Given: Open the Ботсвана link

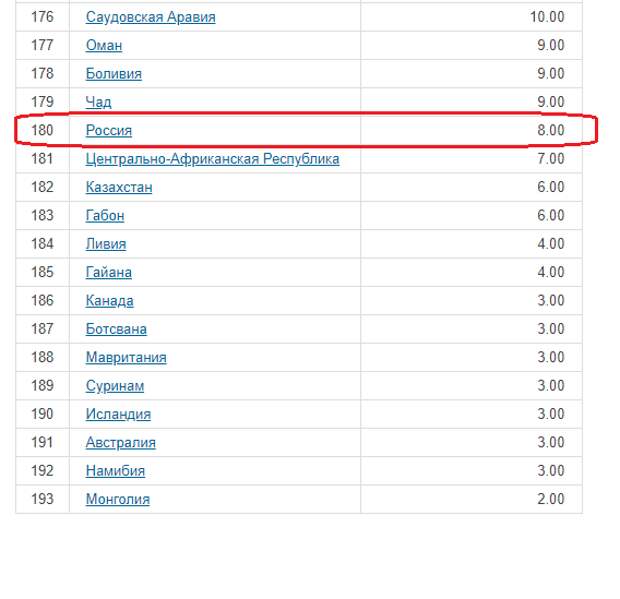Looking at the screenshot, I should point(116,329).
